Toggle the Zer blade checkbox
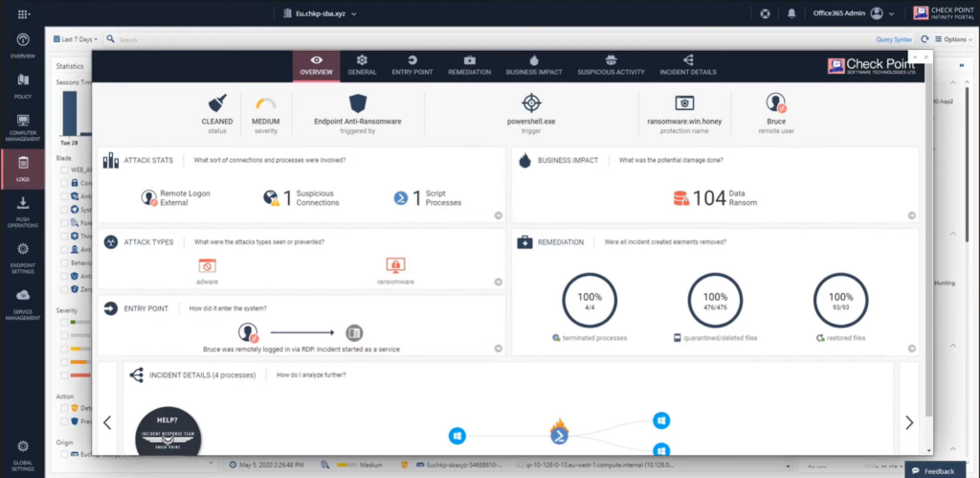 (x=64, y=289)
